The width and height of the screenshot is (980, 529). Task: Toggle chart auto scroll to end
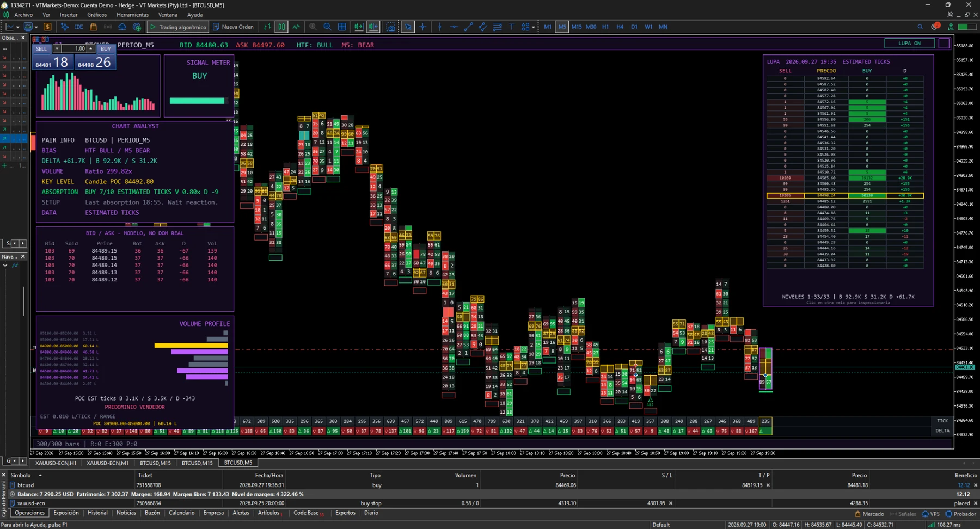tap(359, 27)
